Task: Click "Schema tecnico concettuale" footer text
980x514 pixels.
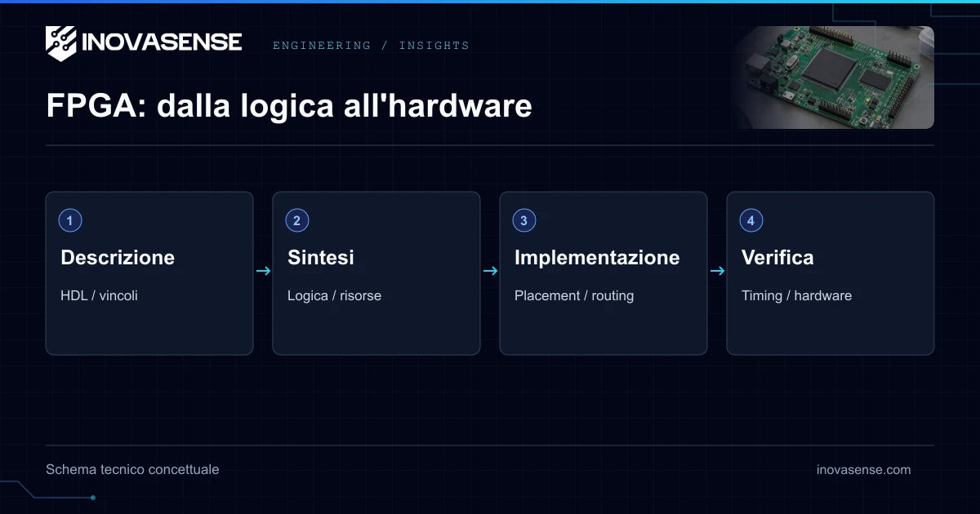Action: tap(132, 469)
